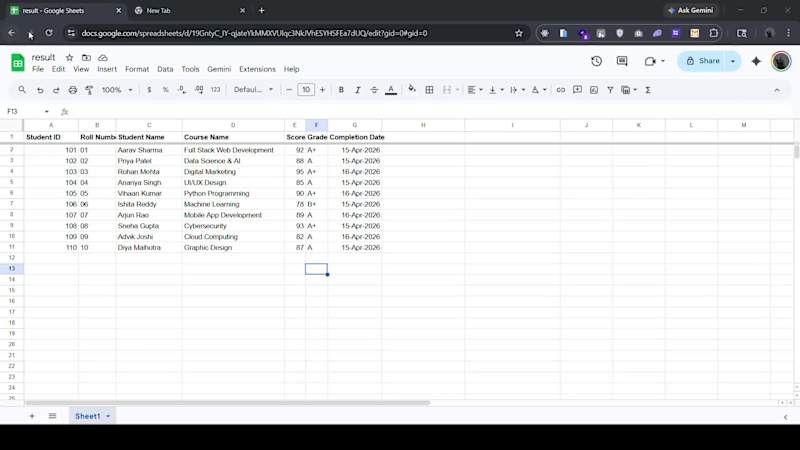Open the zoom 100% dropdown
This screenshot has width=800, height=450.
click(x=117, y=90)
